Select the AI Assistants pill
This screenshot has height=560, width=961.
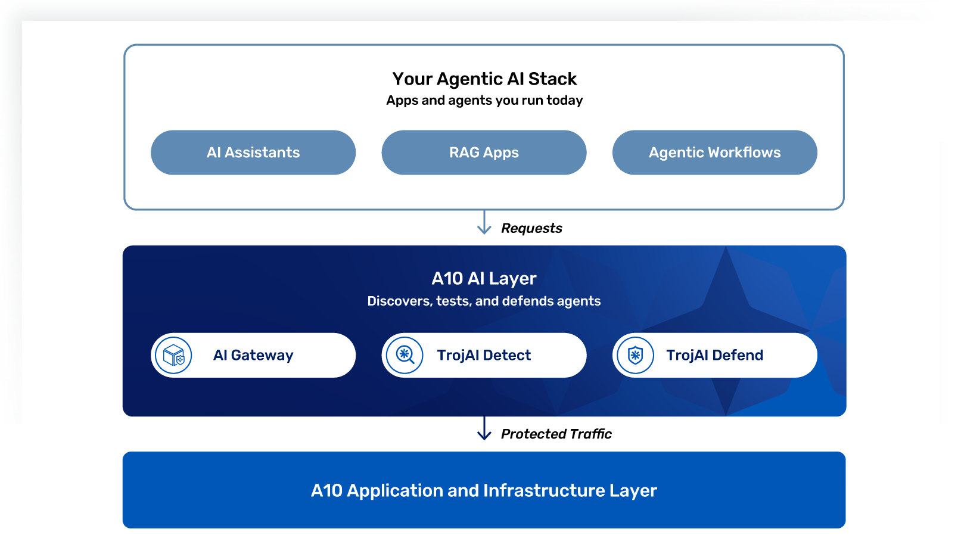click(x=253, y=153)
